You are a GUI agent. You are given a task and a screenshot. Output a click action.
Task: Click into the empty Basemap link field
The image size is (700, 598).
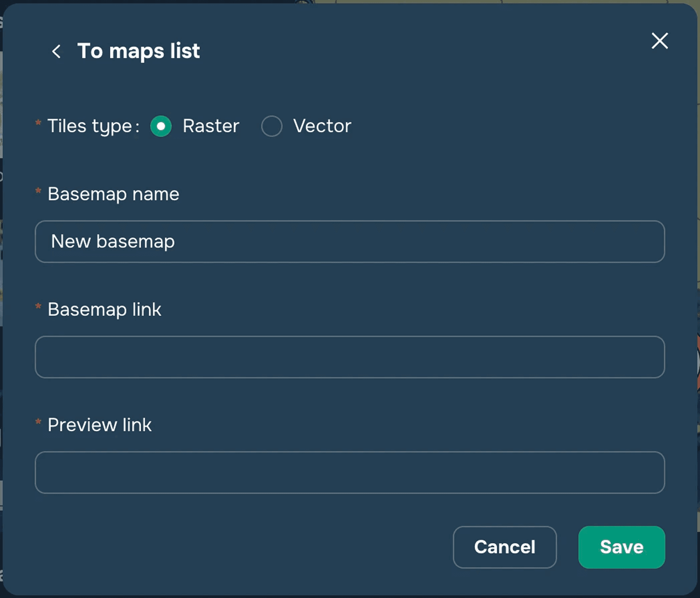[x=350, y=357]
